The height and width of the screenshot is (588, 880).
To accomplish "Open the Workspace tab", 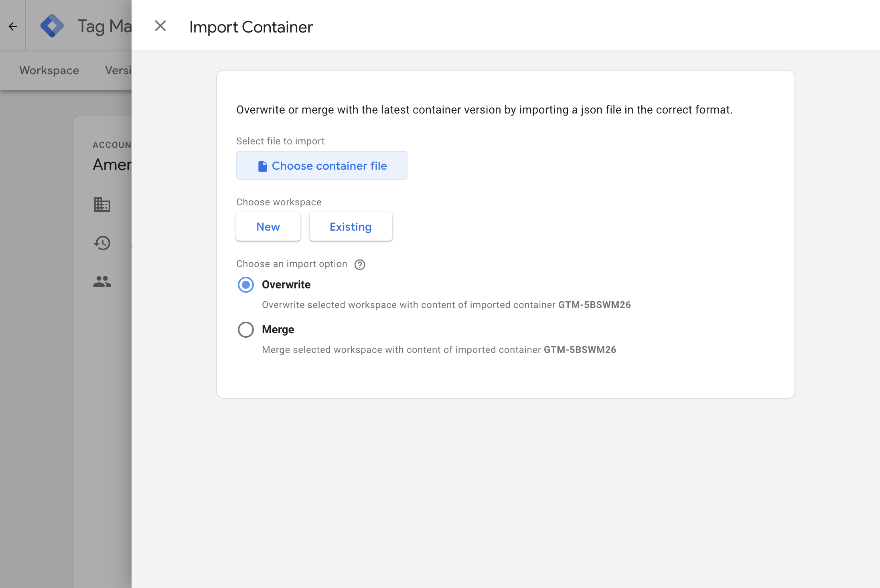I will pos(49,70).
